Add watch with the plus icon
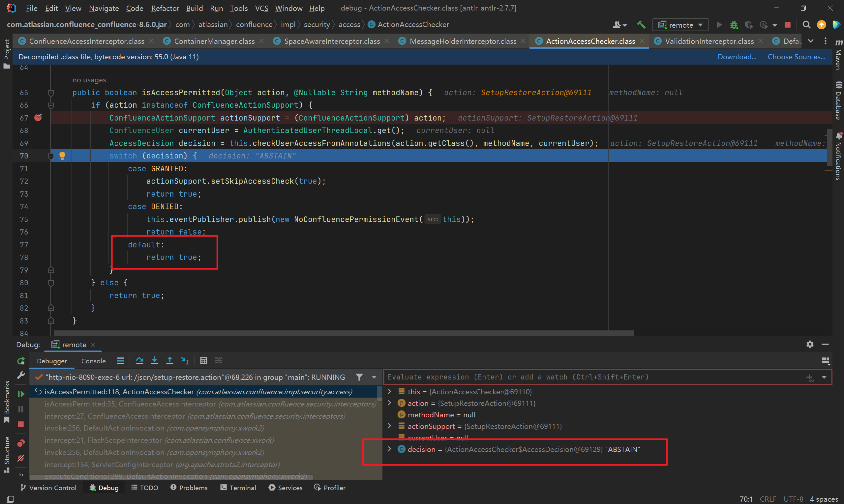Viewport: 844px width, 504px height. pos(810,378)
